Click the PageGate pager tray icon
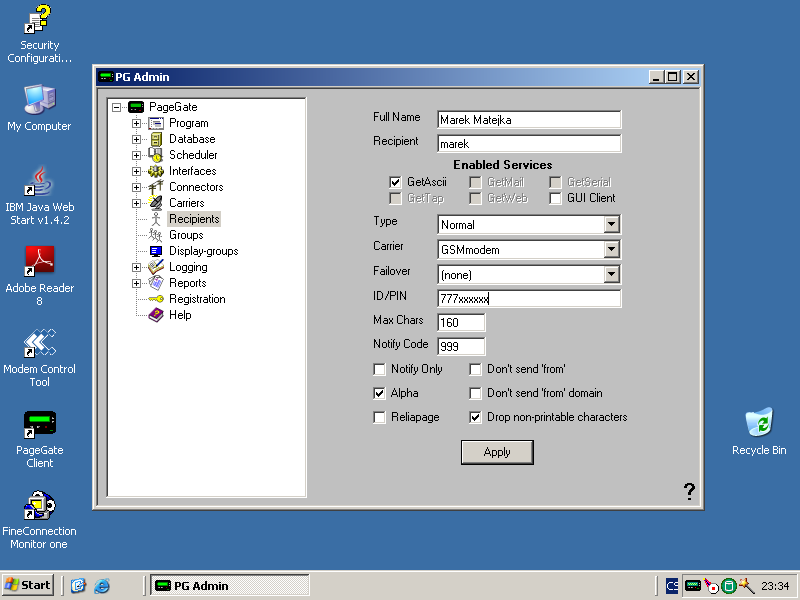The image size is (800, 600). click(692, 586)
